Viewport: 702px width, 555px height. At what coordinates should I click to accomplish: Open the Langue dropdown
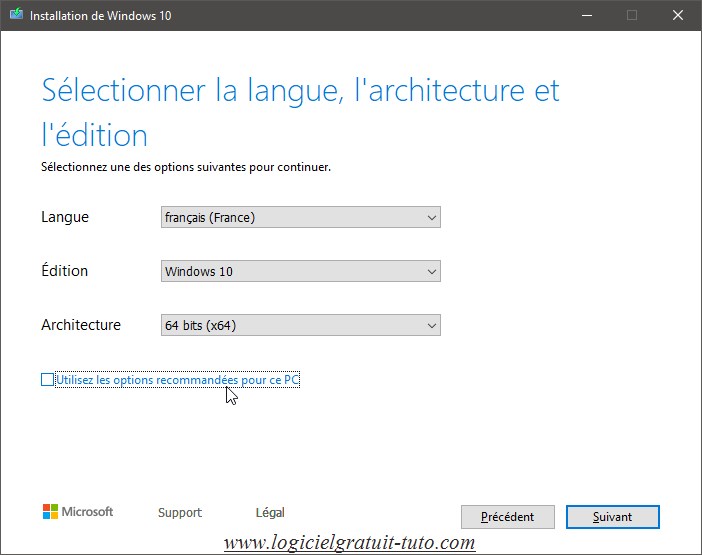tap(301, 217)
